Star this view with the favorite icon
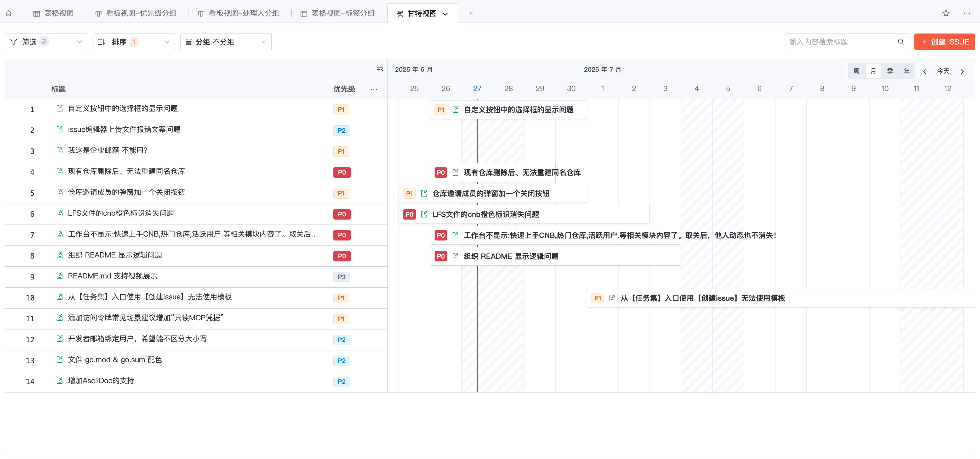980x459 pixels. pos(946,13)
